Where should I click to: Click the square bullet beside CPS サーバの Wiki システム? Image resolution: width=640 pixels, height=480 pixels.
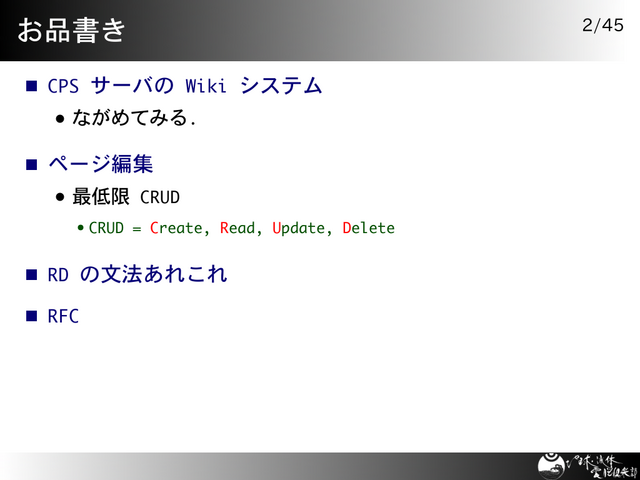click(x=32, y=86)
